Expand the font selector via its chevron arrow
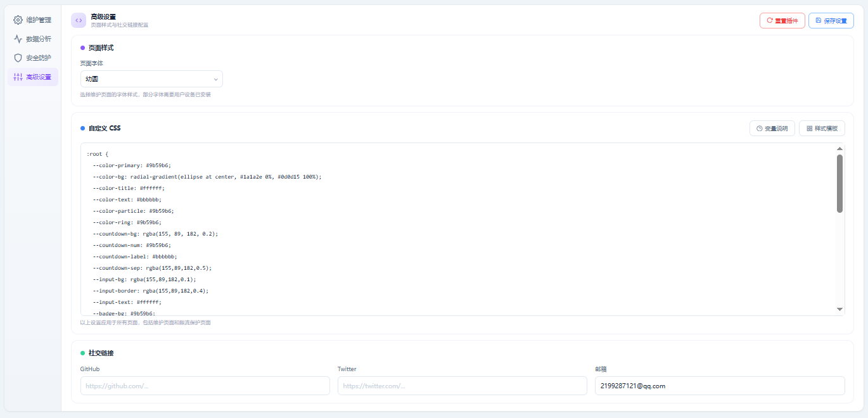868x418 pixels. (215, 79)
